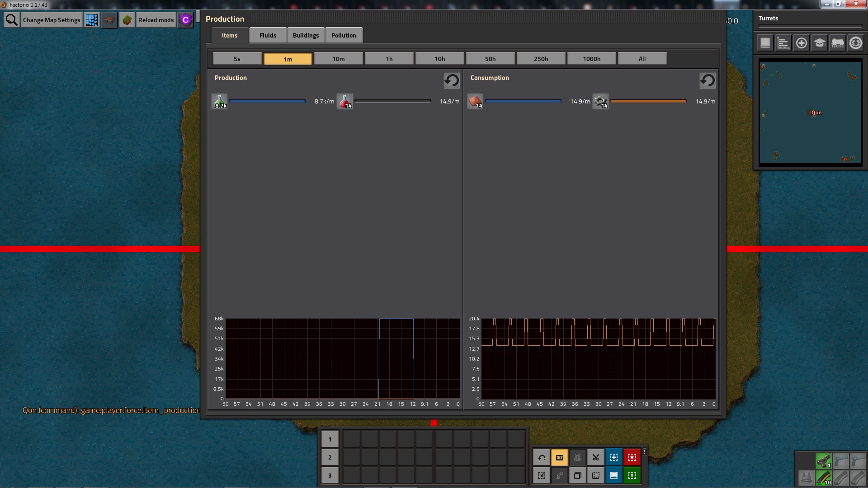Viewport: 868px width, 488px height.
Task: Open the achievements icon
Action: (x=855, y=43)
